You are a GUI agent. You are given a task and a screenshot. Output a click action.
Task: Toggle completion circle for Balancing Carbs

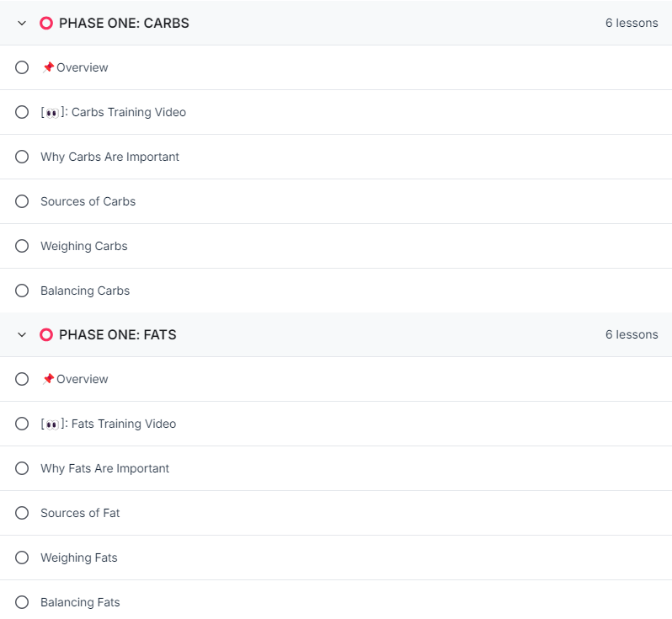[x=22, y=291]
